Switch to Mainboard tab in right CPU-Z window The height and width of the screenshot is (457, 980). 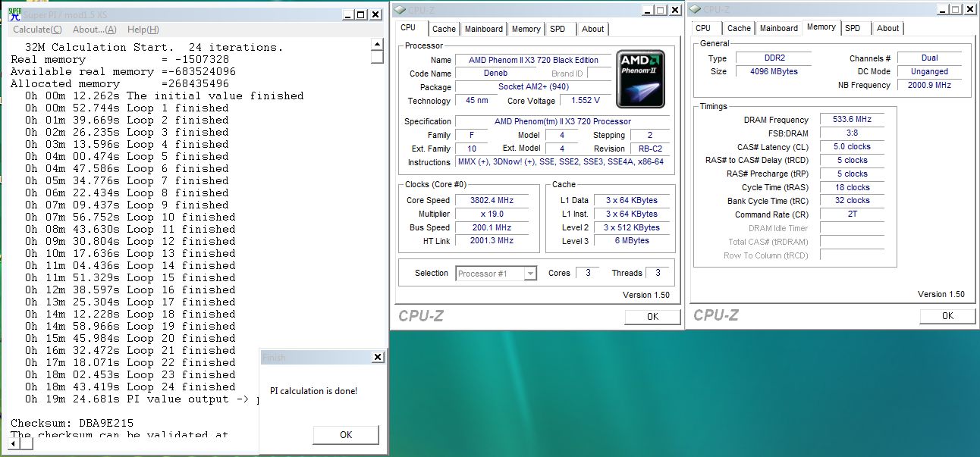779,28
